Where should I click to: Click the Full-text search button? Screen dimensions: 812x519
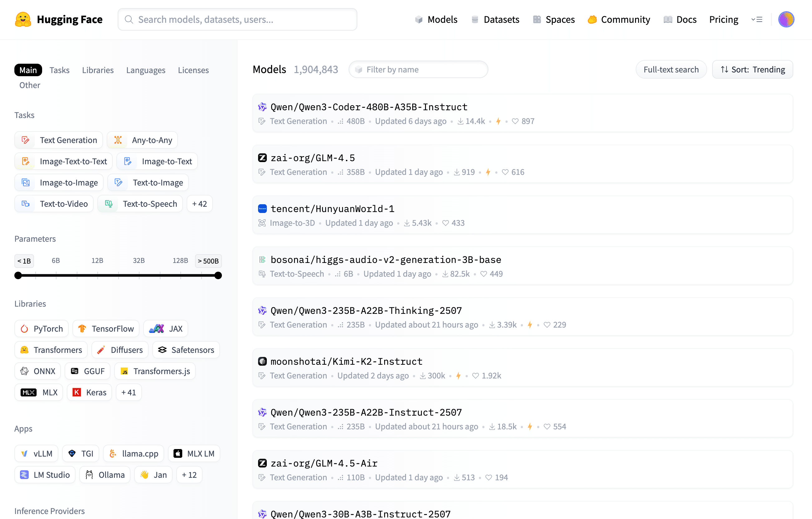click(671, 70)
